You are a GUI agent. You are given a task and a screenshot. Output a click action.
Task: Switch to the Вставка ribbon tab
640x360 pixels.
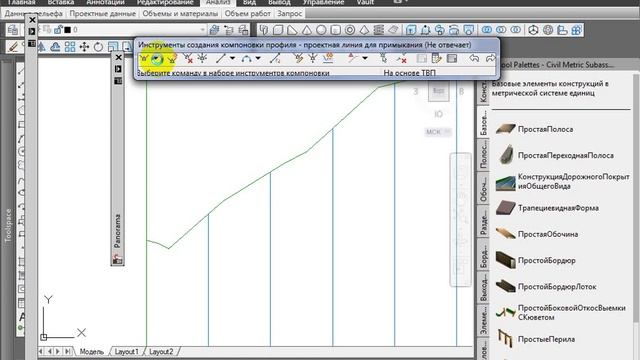tap(60, 2)
